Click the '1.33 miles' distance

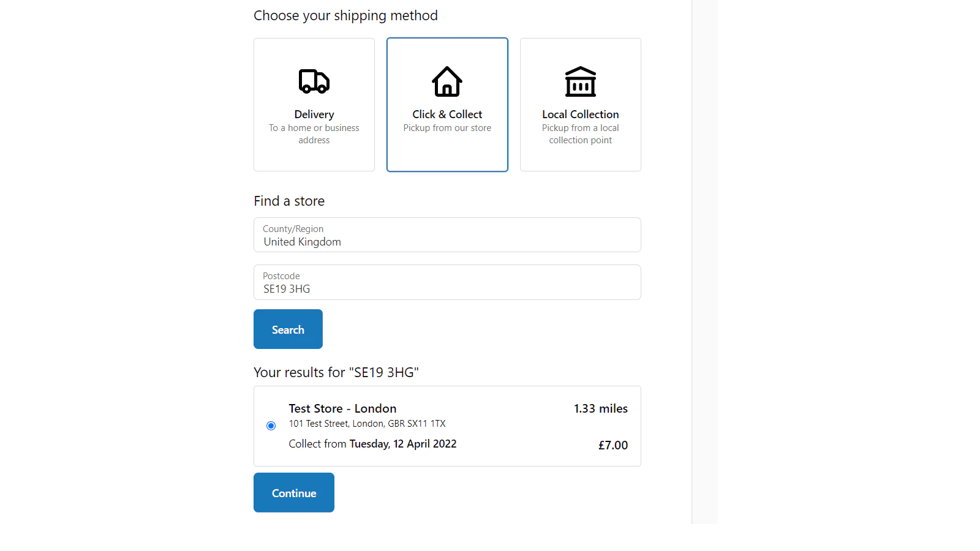601,408
